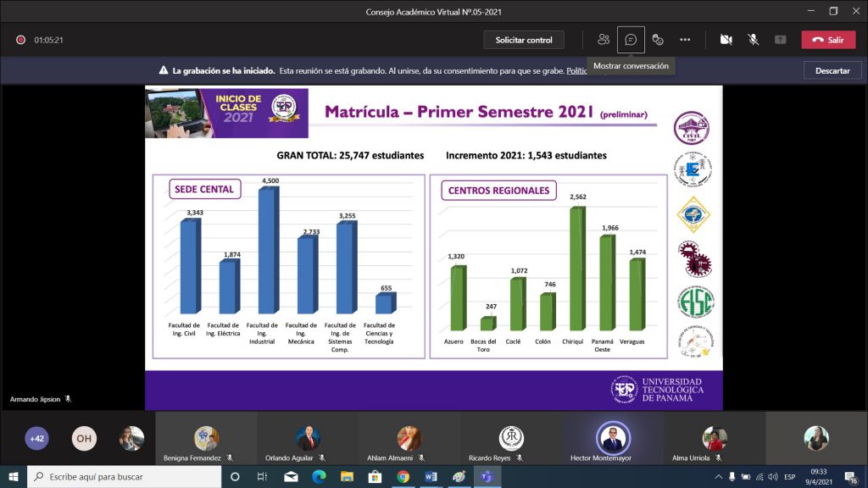Open Microsoft Store from taskbar
868x488 pixels.
pyautogui.click(x=375, y=476)
